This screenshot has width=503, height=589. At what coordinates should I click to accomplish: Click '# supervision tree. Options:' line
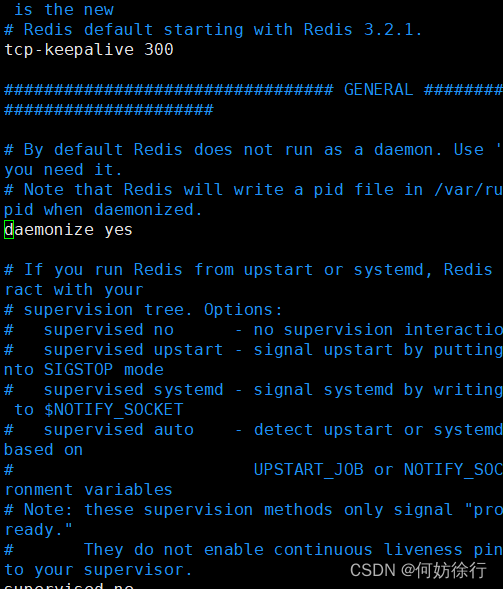[143, 310]
